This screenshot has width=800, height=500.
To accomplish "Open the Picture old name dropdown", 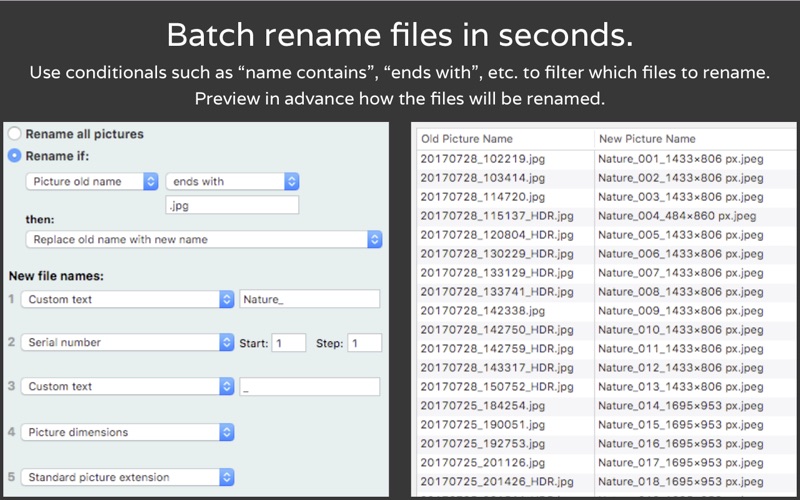I will [92, 181].
